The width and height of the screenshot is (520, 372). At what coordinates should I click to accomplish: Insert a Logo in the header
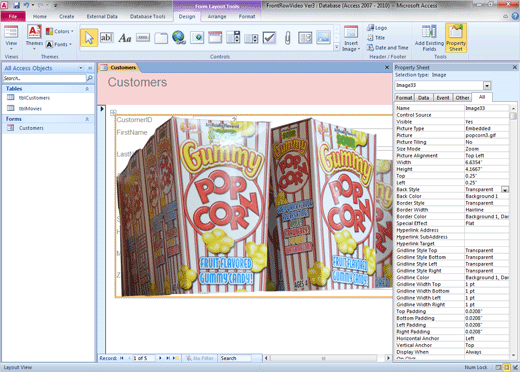click(377, 28)
